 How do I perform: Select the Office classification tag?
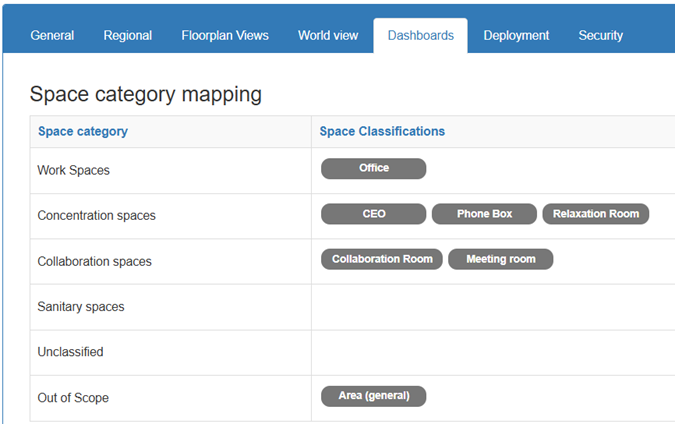click(374, 168)
